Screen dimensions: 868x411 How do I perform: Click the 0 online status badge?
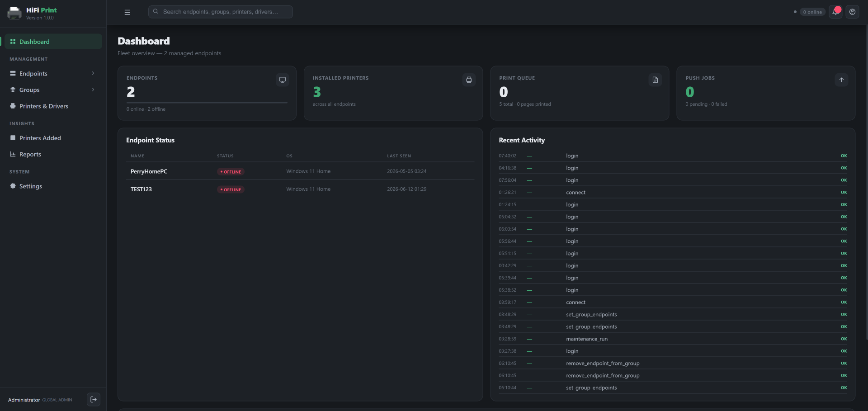point(812,12)
